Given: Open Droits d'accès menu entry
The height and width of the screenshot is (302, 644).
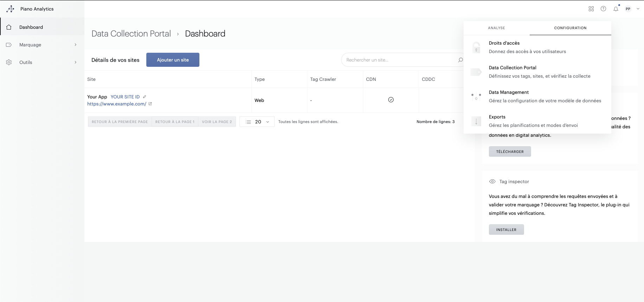Looking at the screenshot, I should pyautogui.click(x=537, y=47).
